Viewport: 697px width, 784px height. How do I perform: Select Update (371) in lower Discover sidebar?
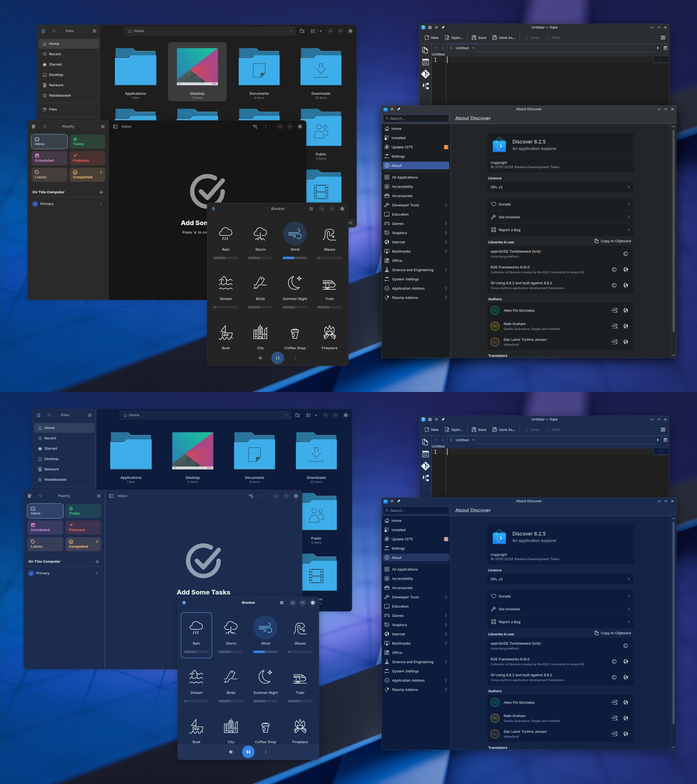(416, 539)
